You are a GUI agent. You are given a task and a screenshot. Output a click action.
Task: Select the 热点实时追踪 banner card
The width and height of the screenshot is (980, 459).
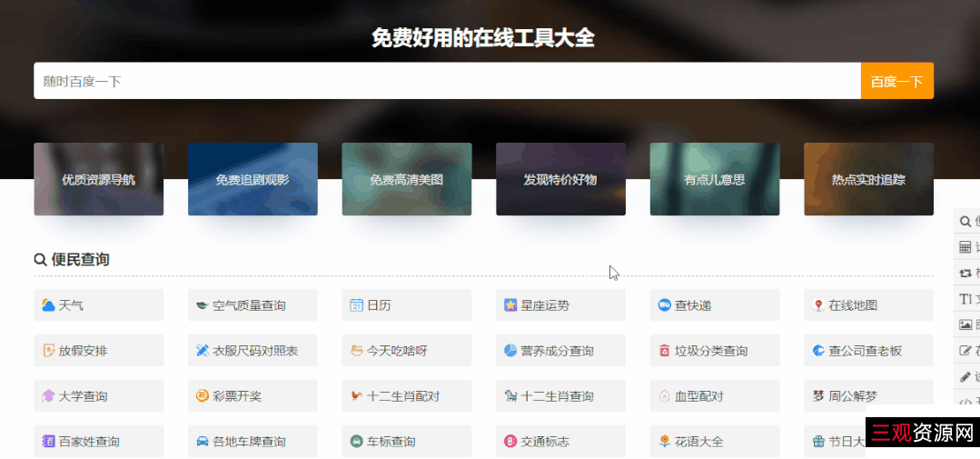[x=868, y=179]
